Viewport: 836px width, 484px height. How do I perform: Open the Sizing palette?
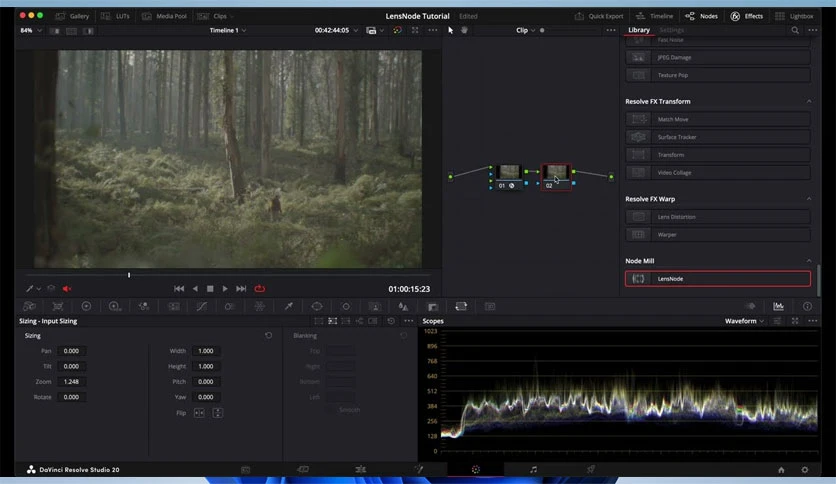(461, 306)
